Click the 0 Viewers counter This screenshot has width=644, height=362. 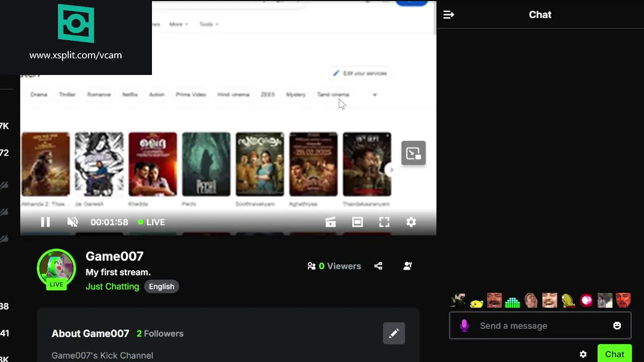[335, 266]
